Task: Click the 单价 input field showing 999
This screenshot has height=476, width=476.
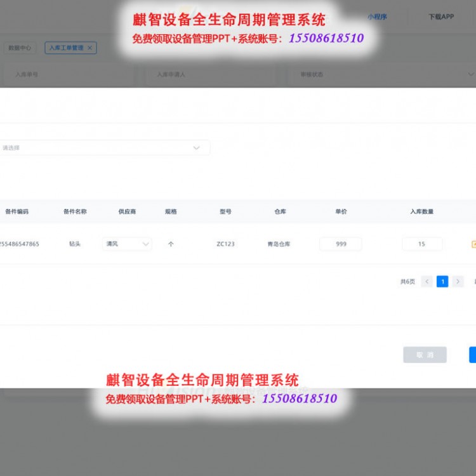Action: click(341, 244)
